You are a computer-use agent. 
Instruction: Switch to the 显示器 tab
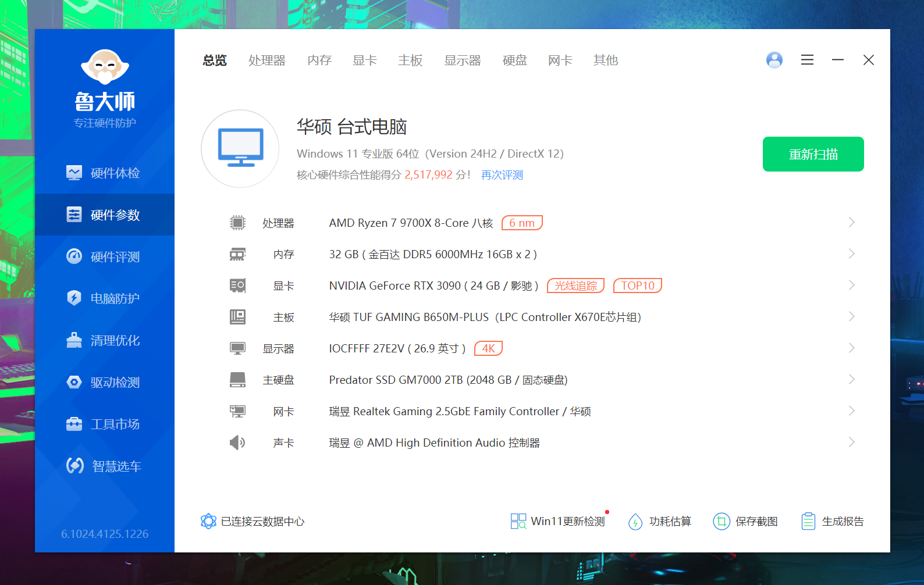pyautogui.click(x=463, y=60)
